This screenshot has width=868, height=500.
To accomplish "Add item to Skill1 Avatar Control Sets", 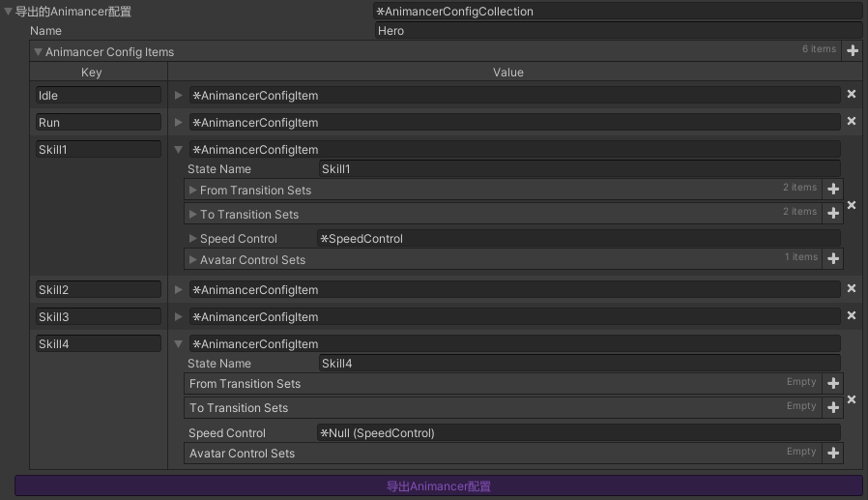I will [833, 258].
